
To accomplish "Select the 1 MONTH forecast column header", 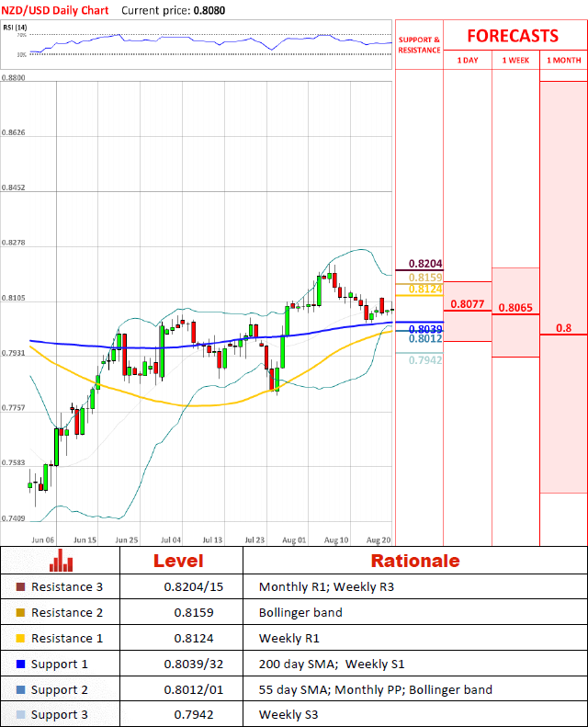I will coord(563,61).
